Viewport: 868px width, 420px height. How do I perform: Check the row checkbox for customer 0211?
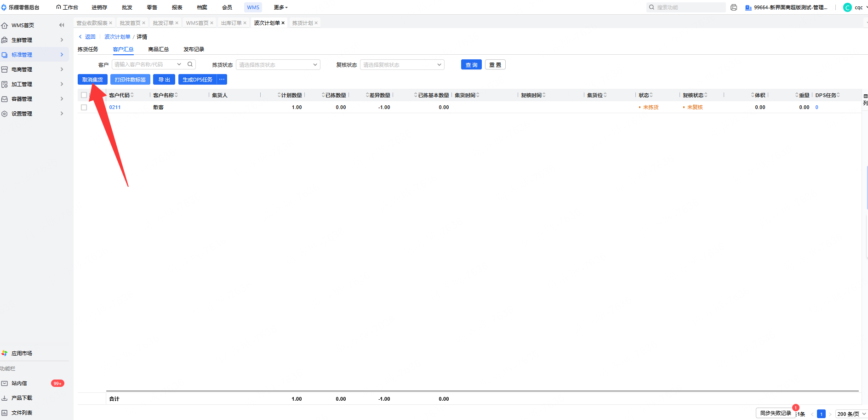click(84, 107)
